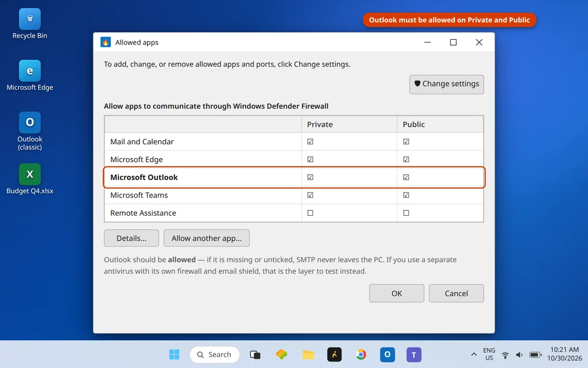The width and height of the screenshot is (588, 368).
Task: Click the Allowed apps firewall title icon
Action: [106, 42]
